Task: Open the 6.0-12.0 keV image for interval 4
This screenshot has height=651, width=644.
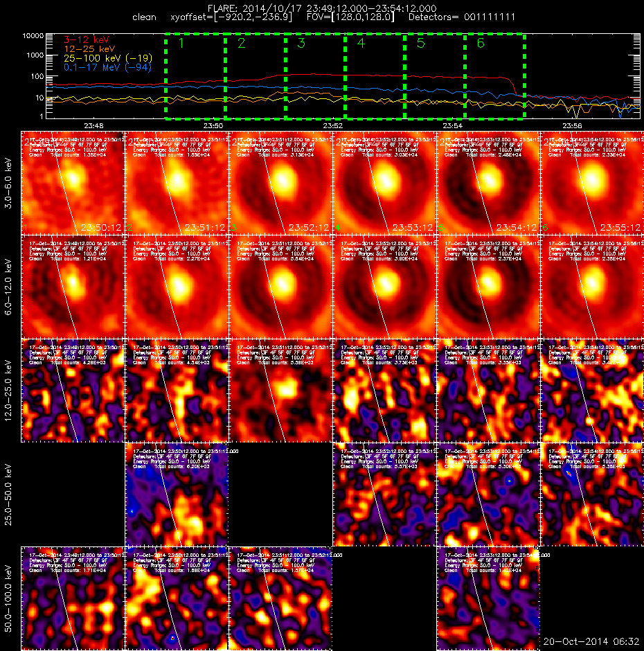Action: coord(384,287)
